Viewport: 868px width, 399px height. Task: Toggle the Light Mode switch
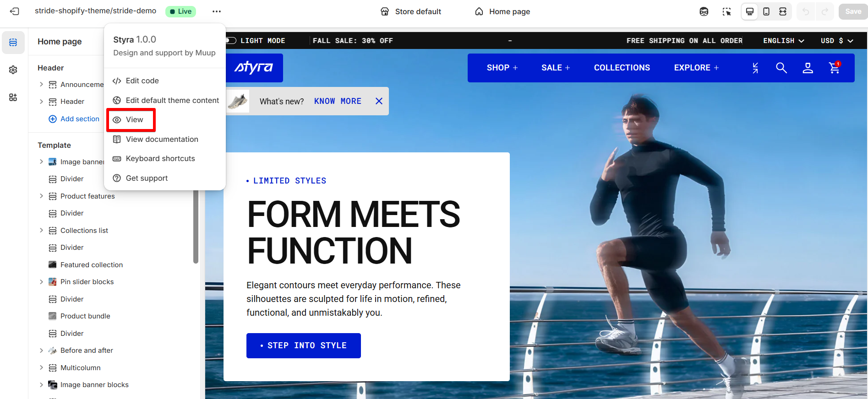click(231, 41)
